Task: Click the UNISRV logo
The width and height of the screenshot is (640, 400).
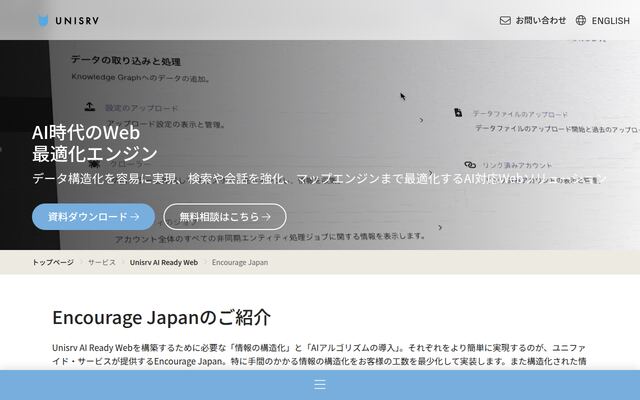Action: click(68, 20)
